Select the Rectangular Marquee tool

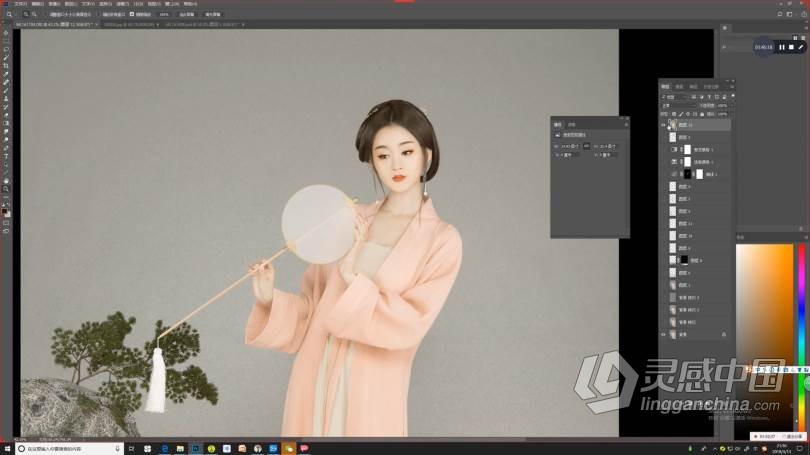[x=6, y=41]
